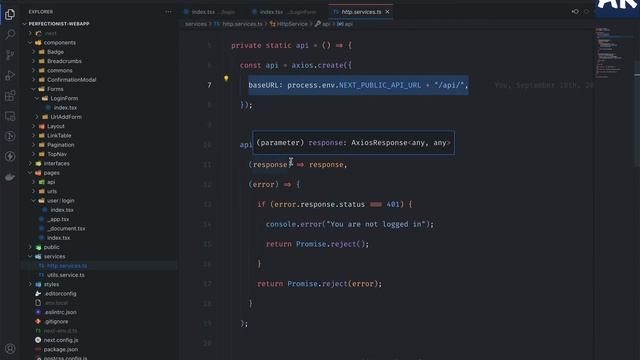Screen dimensions: 640x360
Task: Open .gitignore file
Action: [56, 322]
